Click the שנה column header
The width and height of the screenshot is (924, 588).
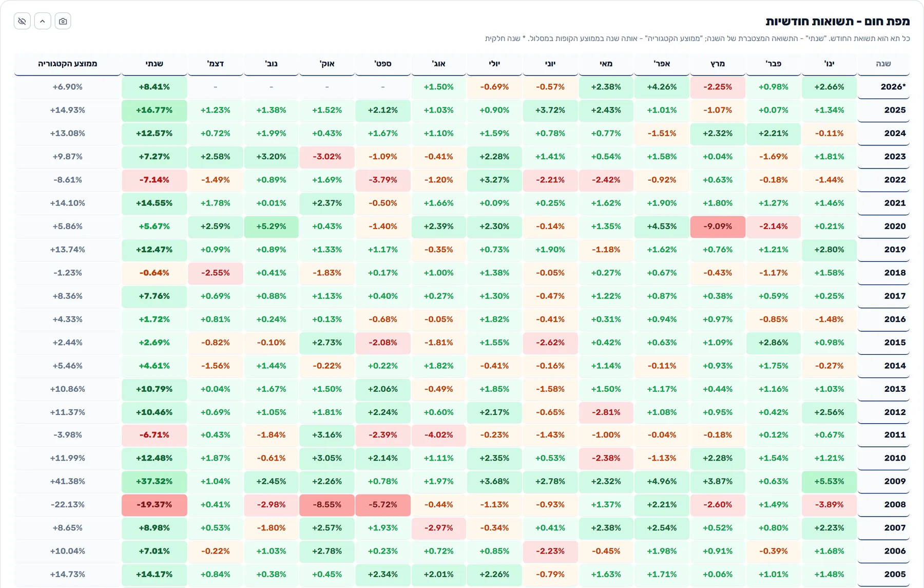point(883,64)
